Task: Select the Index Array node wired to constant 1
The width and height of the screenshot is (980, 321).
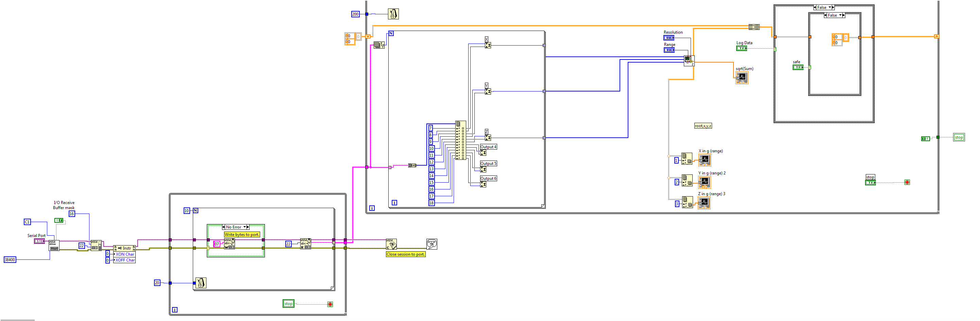Action: coord(687,158)
